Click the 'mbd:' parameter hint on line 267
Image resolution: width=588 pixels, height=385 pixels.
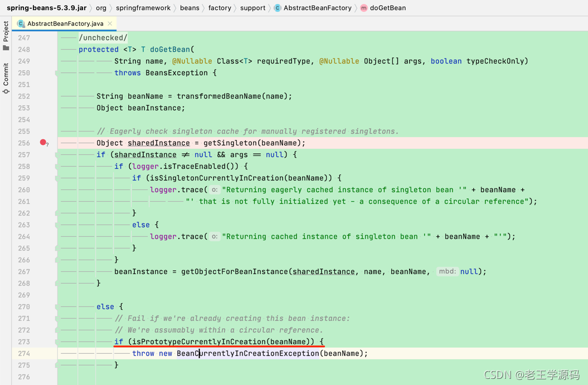pyautogui.click(x=447, y=271)
